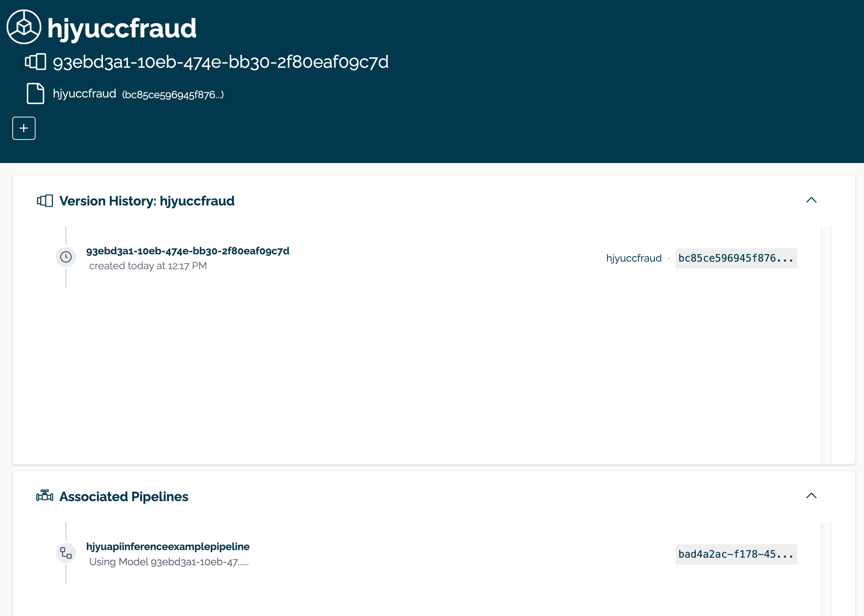
Task: Click the Associated Pipelines pipe icon
Action: click(45, 496)
